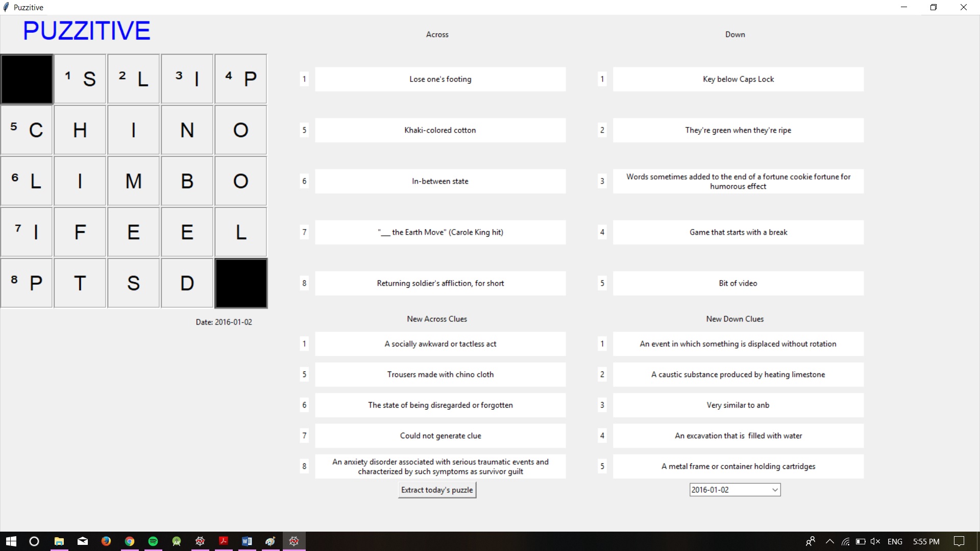Open File Explorer in taskbar
980x551 pixels.
[x=59, y=541]
